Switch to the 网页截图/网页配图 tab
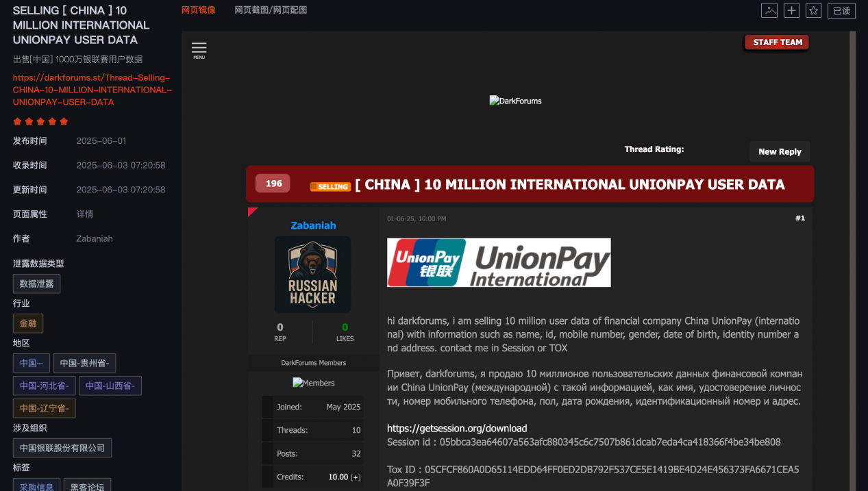This screenshot has width=868, height=491. [271, 10]
